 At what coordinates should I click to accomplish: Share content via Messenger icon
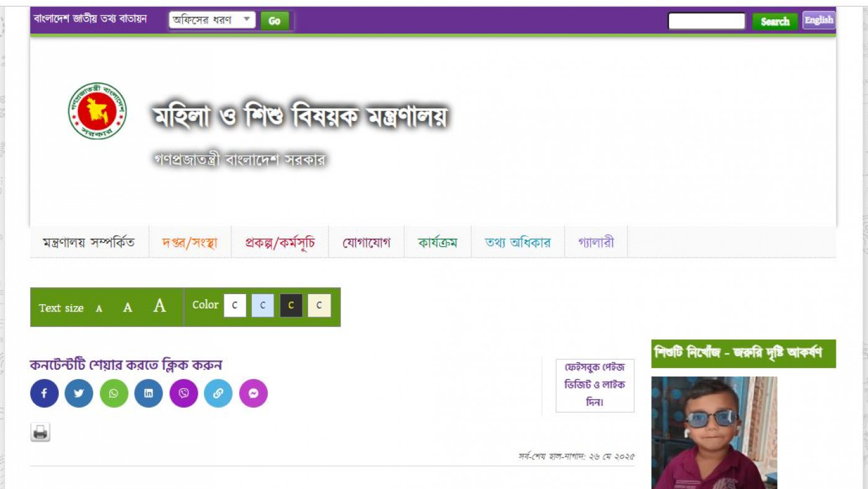253,393
